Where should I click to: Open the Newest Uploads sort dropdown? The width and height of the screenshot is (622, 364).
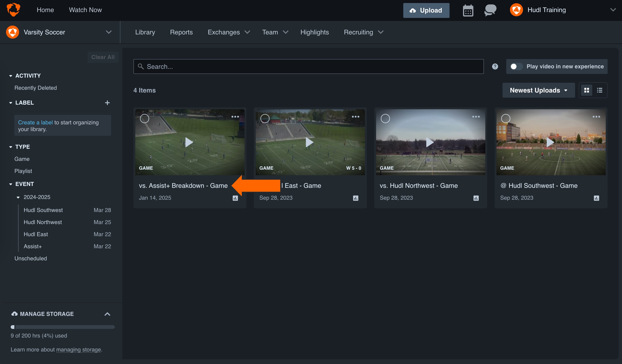click(x=539, y=90)
